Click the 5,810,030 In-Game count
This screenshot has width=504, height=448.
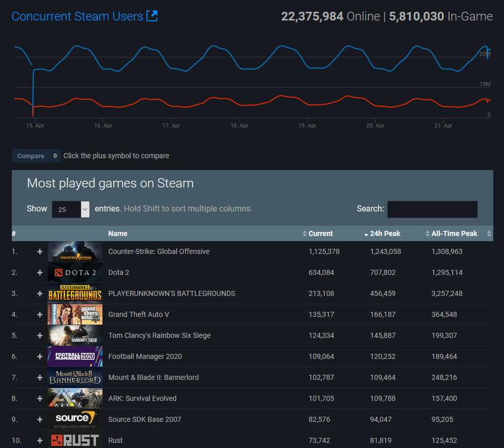pos(440,16)
